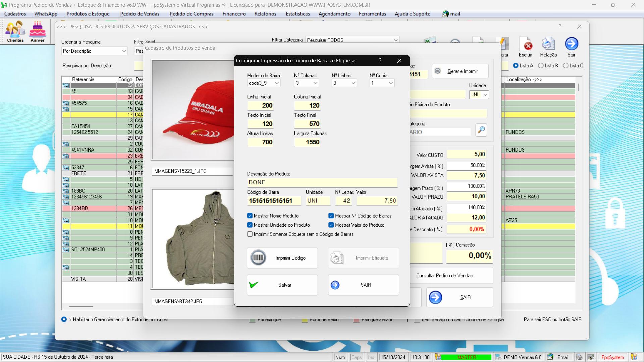The image size is (644, 362).
Task: Open the WhatsApp menu
Action: pos(46,14)
